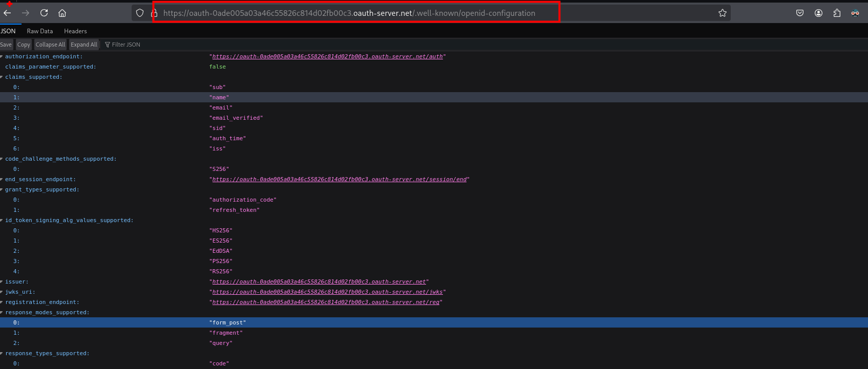The width and height of the screenshot is (868, 369).
Task: Open the jwks_uri link
Action: [327, 292]
